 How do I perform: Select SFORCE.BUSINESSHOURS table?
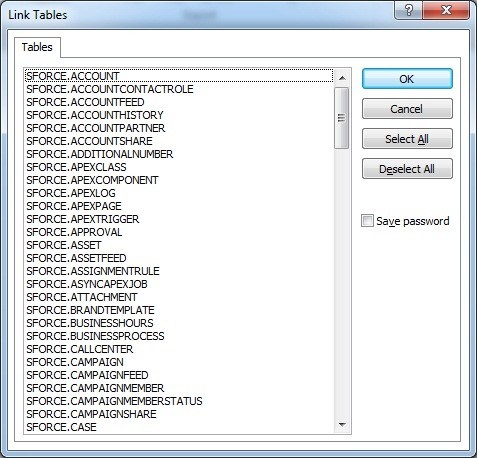pyautogui.click(x=179, y=323)
